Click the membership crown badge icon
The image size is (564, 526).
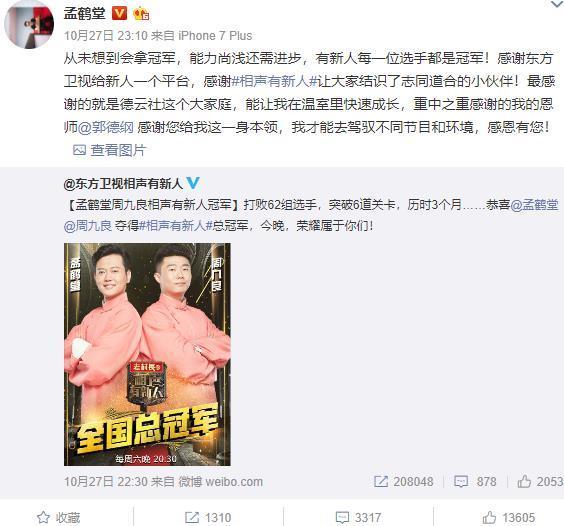pos(141,14)
